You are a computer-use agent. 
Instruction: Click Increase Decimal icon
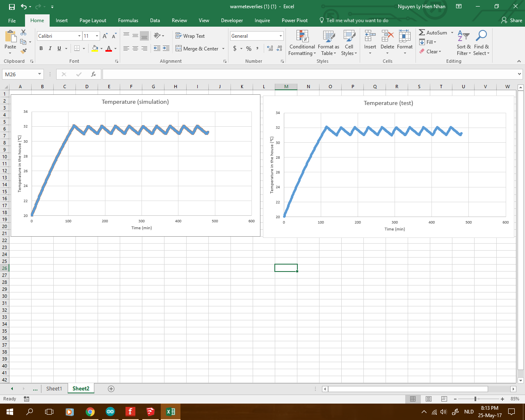click(x=270, y=48)
